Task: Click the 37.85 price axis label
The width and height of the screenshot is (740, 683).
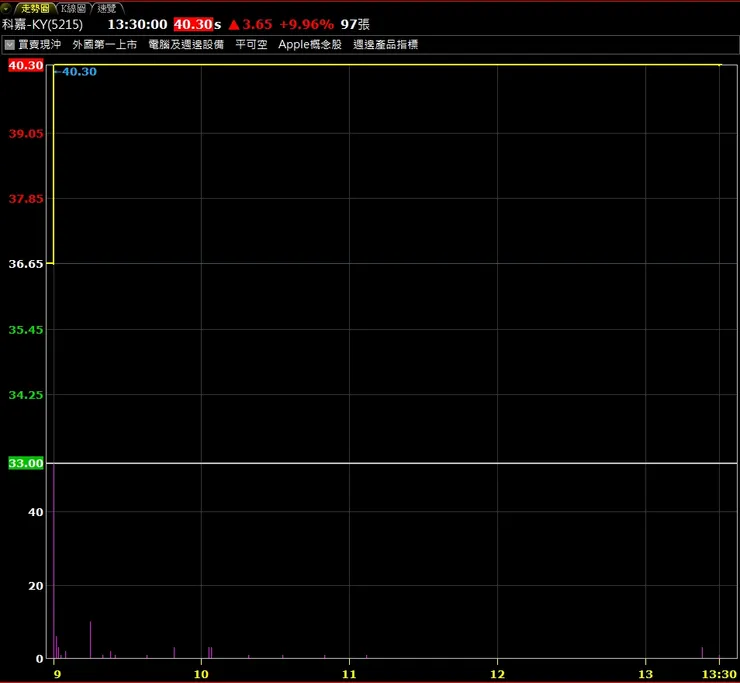Action: [x=26, y=199]
